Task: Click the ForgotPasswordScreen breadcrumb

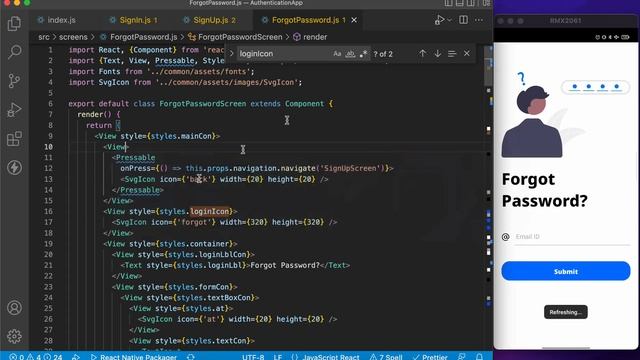Action: [x=240, y=37]
